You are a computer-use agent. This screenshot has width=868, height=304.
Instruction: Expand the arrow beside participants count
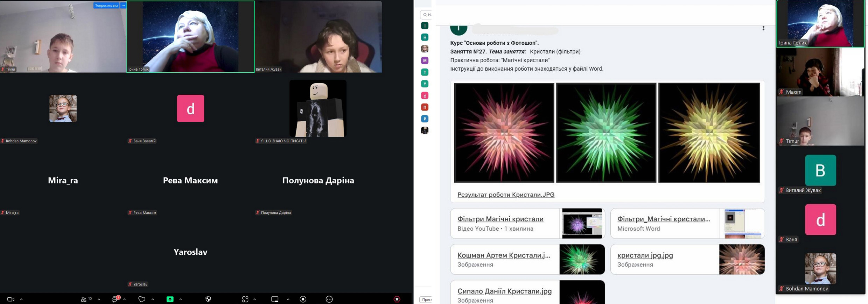point(99,299)
